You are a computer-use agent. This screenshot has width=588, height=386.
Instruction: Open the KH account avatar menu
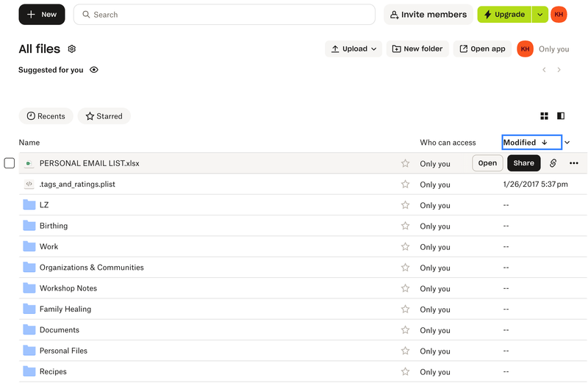click(x=559, y=15)
